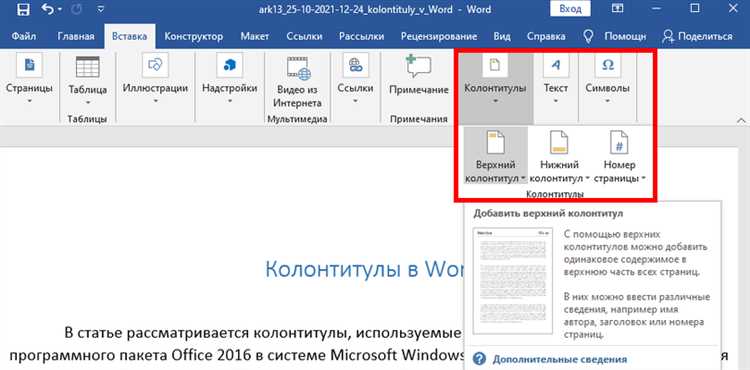Open the Файл tab
750x370 pixels.
(24, 36)
